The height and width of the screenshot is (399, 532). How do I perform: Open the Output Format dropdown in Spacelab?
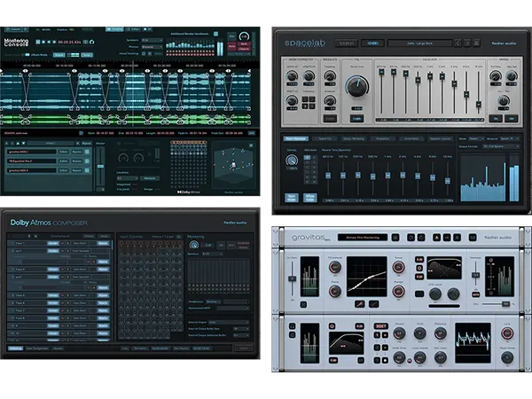click(x=501, y=146)
